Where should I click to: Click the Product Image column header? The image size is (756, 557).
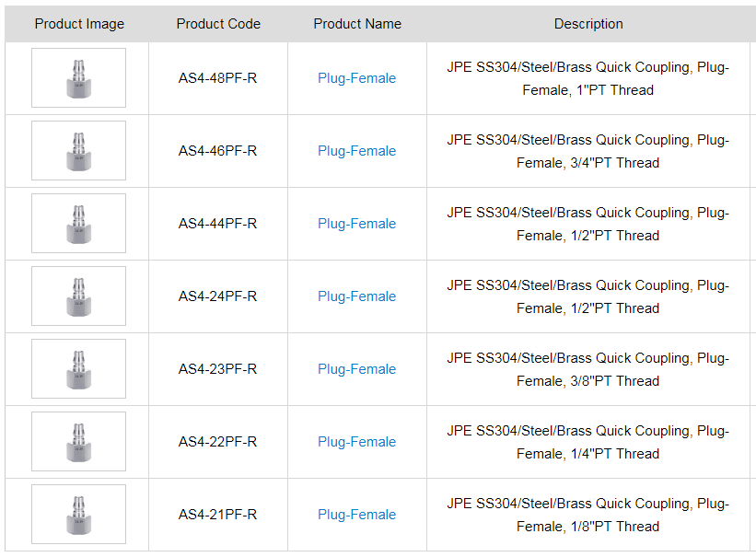(79, 24)
